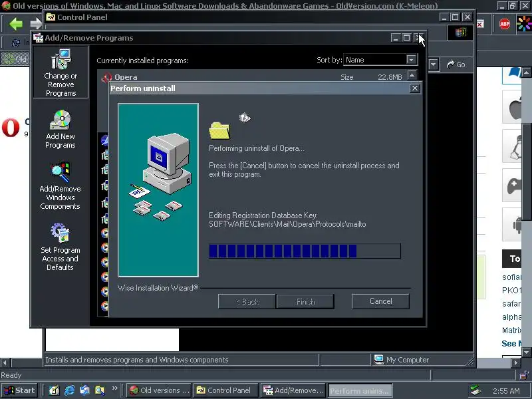Click the game controller icon on web page

tap(513, 186)
